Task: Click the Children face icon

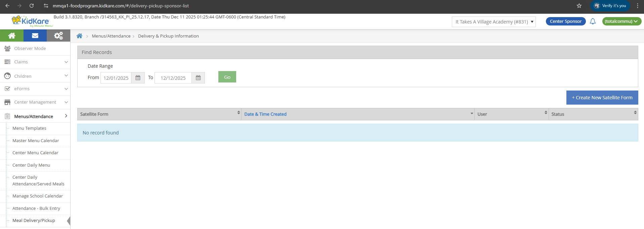Action: click(7, 76)
